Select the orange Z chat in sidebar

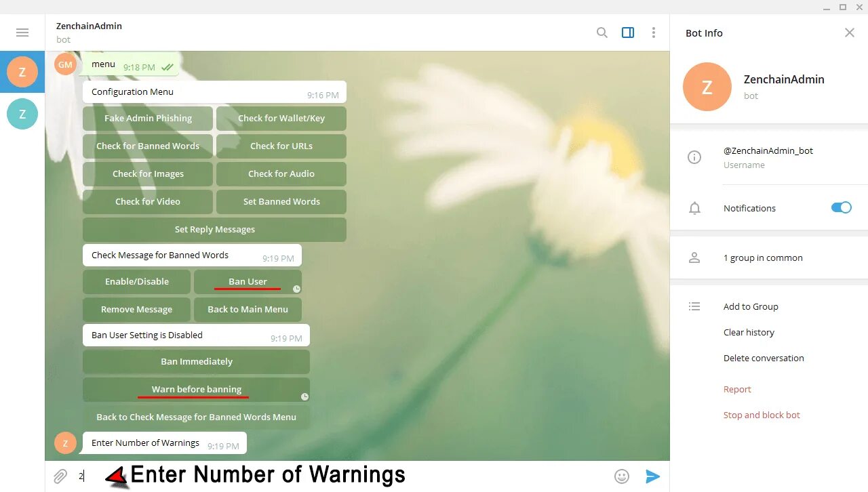(x=22, y=72)
